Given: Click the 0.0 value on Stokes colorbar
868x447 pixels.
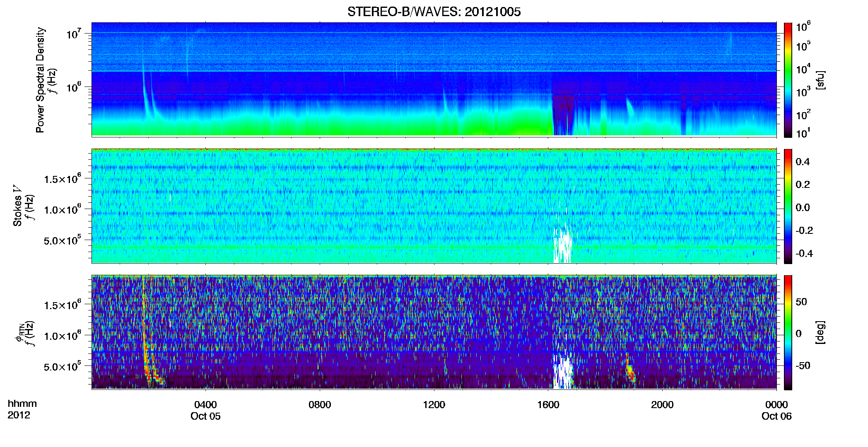Looking at the screenshot, I should pyautogui.click(x=803, y=207).
